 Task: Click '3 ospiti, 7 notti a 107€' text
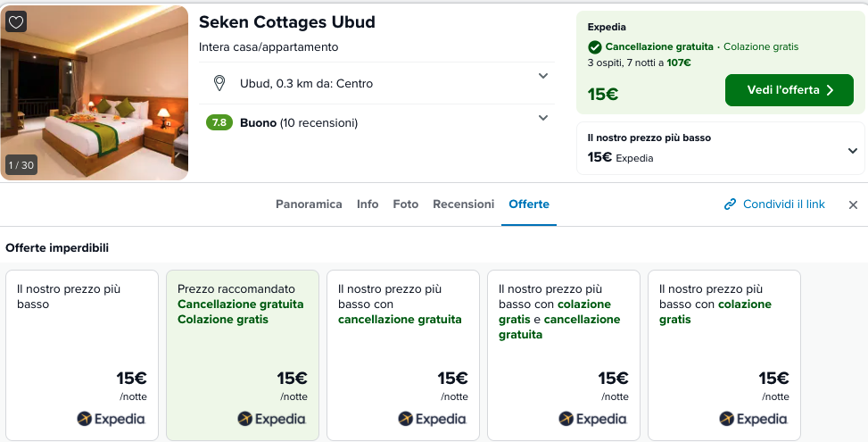tap(640, 63)
